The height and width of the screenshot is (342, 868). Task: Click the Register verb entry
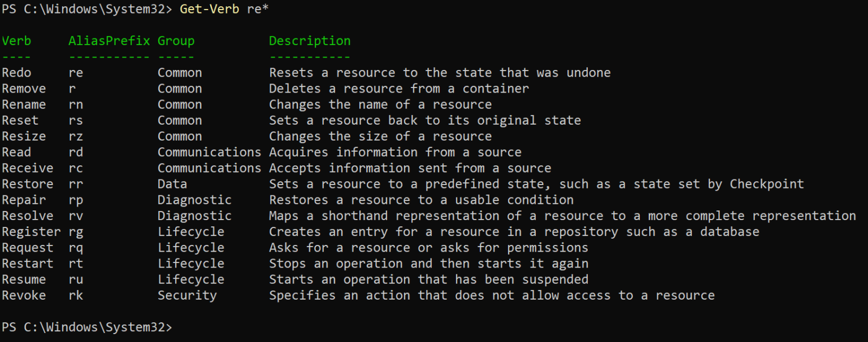tap(31, 231)
